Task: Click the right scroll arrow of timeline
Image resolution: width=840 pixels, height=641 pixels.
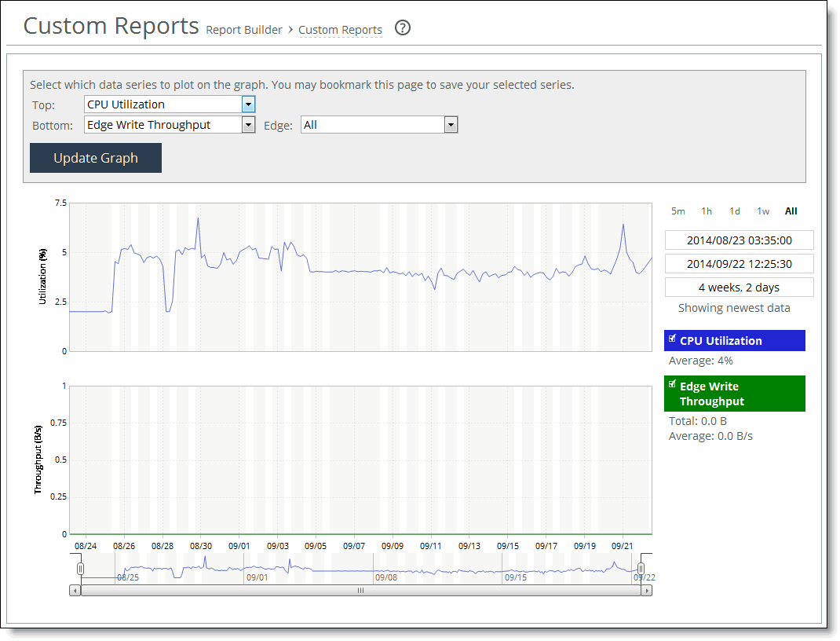Action: [647, 591]
